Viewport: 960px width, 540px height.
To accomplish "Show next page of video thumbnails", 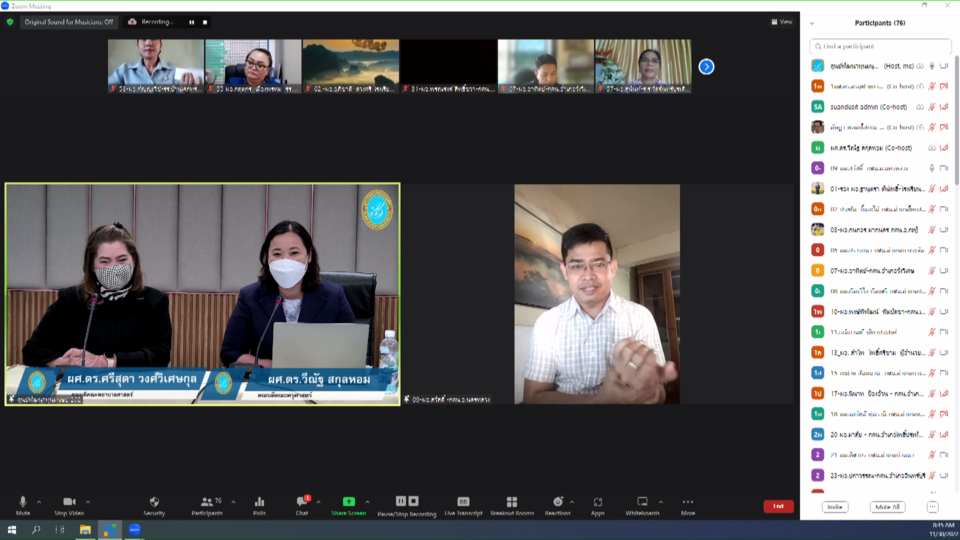I will click(x=707, y=66).
